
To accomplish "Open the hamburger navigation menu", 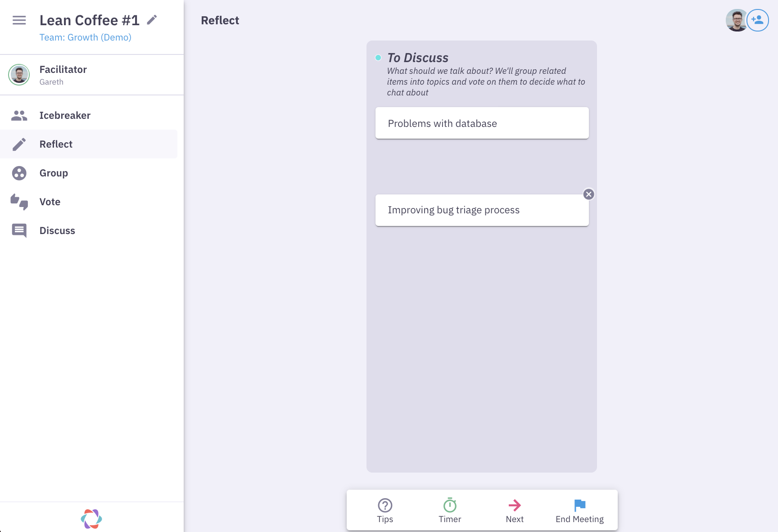I will click(19, 20).
